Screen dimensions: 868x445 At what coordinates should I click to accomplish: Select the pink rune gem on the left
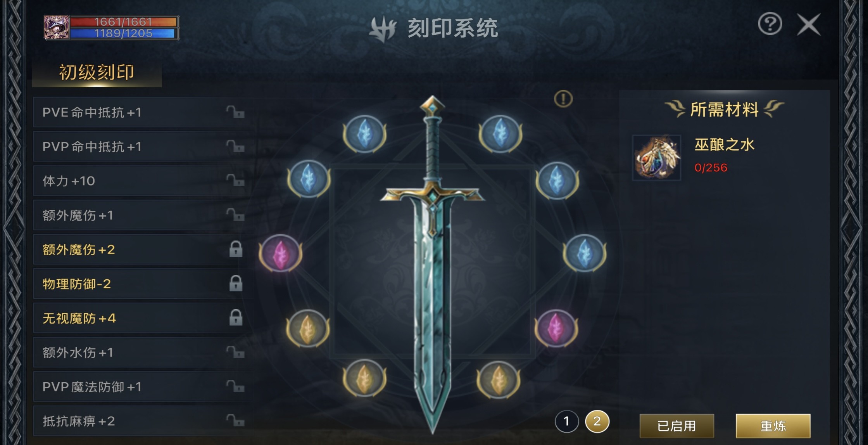pyautogui.click(x=281, y=253)
